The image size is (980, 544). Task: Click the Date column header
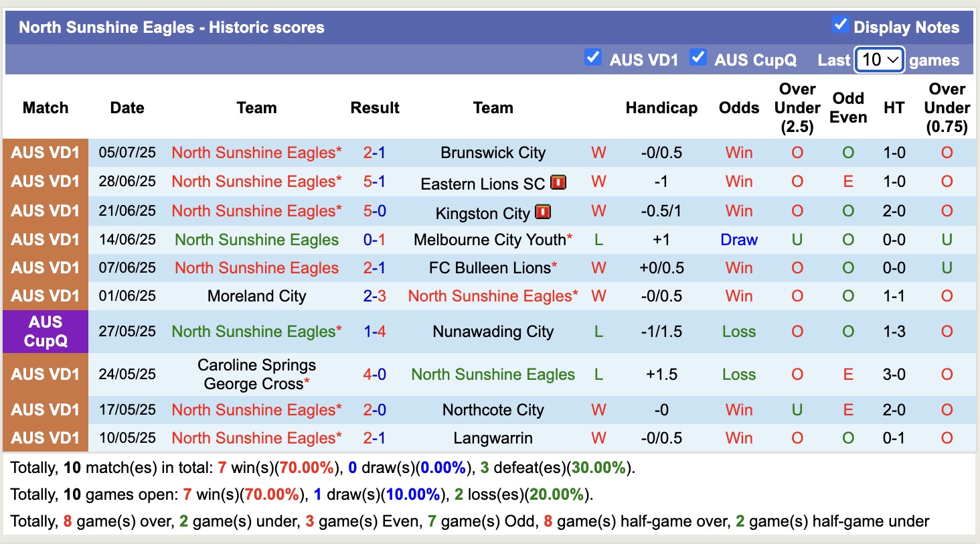coord(127,107)
